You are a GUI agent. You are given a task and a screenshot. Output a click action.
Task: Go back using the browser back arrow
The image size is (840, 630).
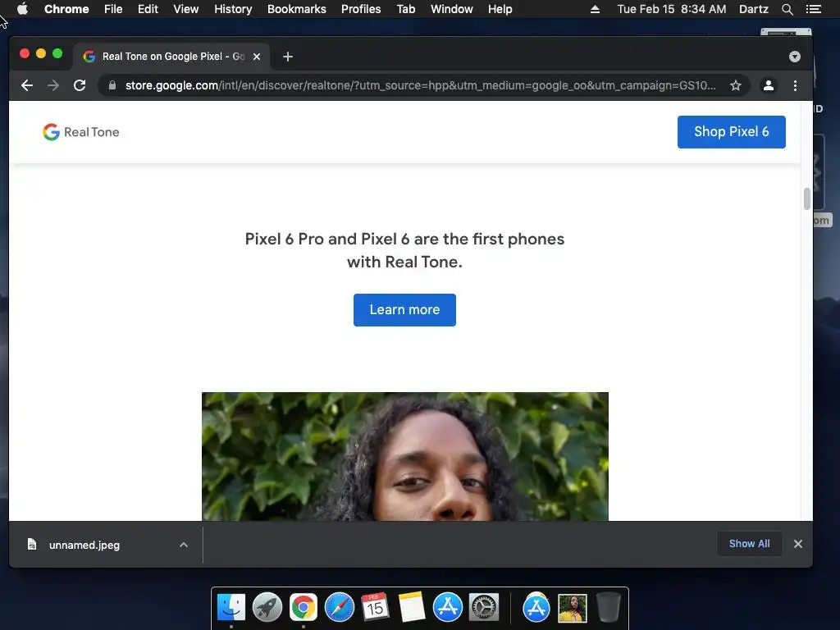pos(27,85)
